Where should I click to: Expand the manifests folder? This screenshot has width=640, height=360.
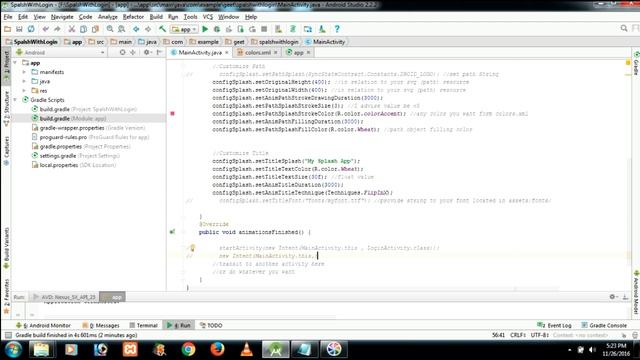(24, 72)
